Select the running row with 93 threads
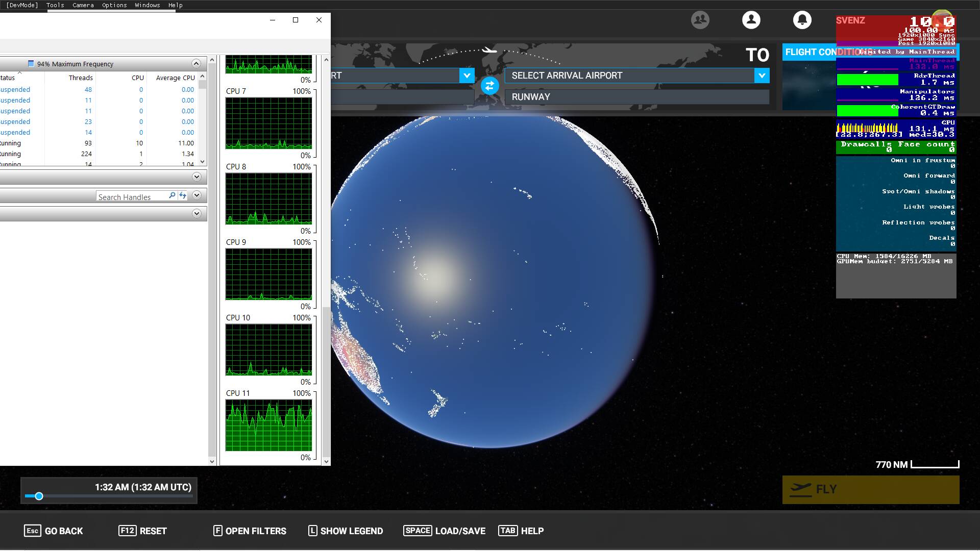Image resolution: width=980 pixels, height=551 pixels. 100,143
